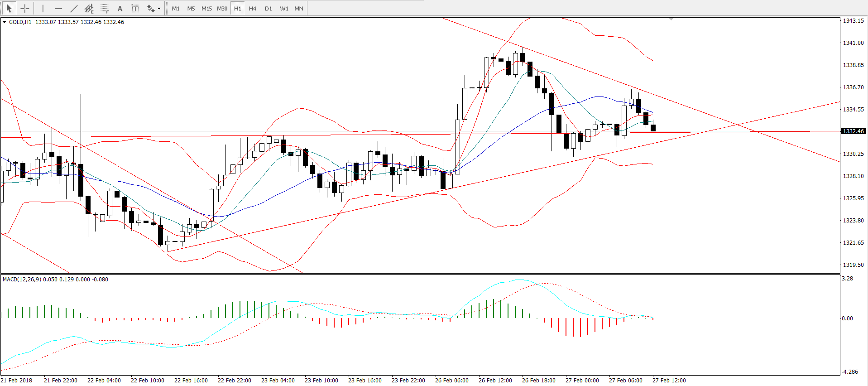Select the text 'A' tool
Viewport: 868px width, 386px height.
(120, 8)
